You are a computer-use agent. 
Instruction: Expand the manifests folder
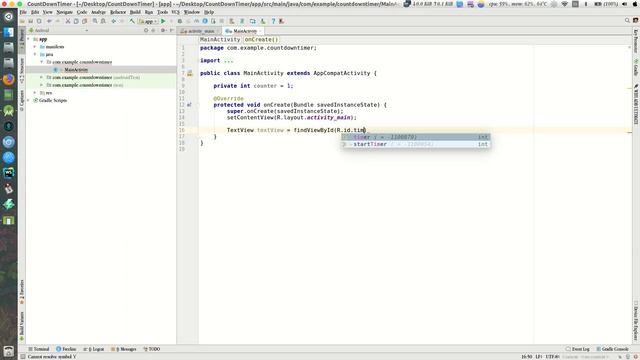(x=35, y=47)
